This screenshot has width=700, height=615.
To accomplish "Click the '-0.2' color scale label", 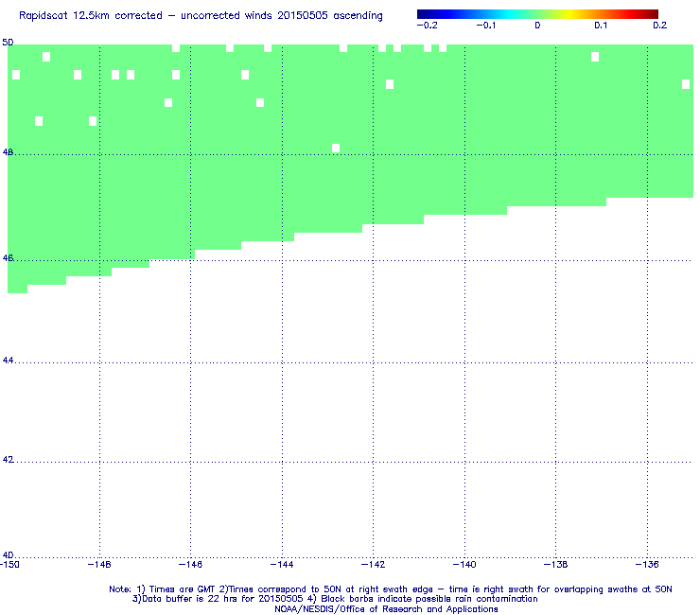I will (428, 26).
